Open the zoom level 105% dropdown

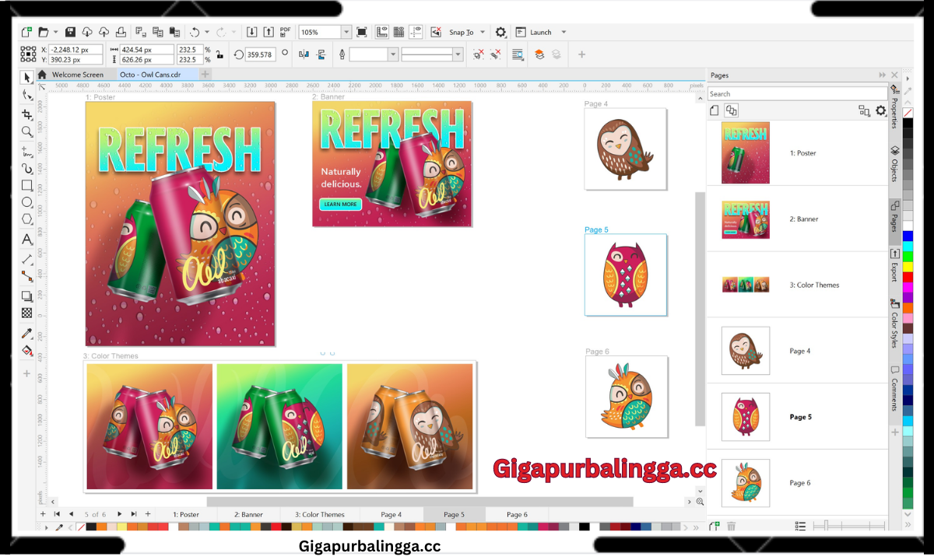click(346, 32)
